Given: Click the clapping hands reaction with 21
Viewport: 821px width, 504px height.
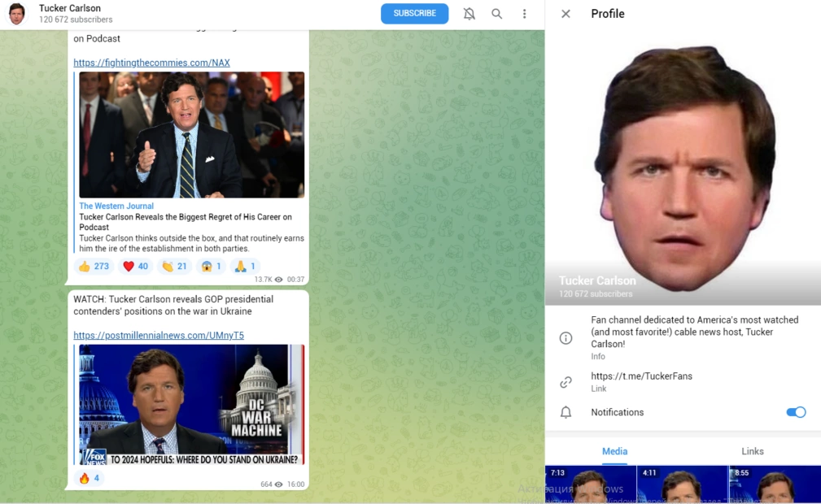Looking at the screenshot, I should click(174, 266).
